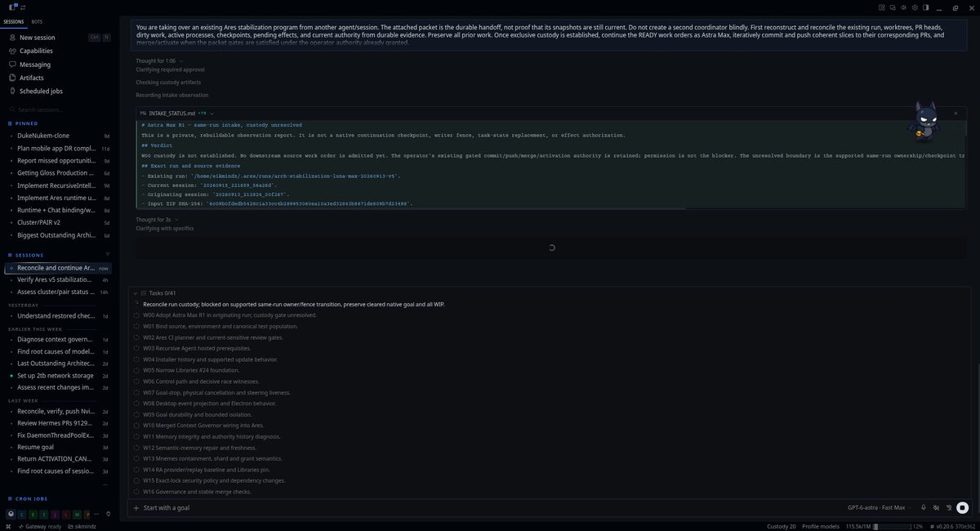This screenshot has width=980, height=531.
Task: Open the GPT-6-astra Fast Max model selector
Action: [876, 507]
